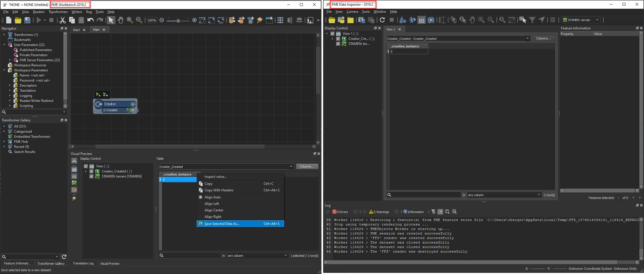
Task: Expand the FME Hub gallery node
Action: click(x=4, y=142)
